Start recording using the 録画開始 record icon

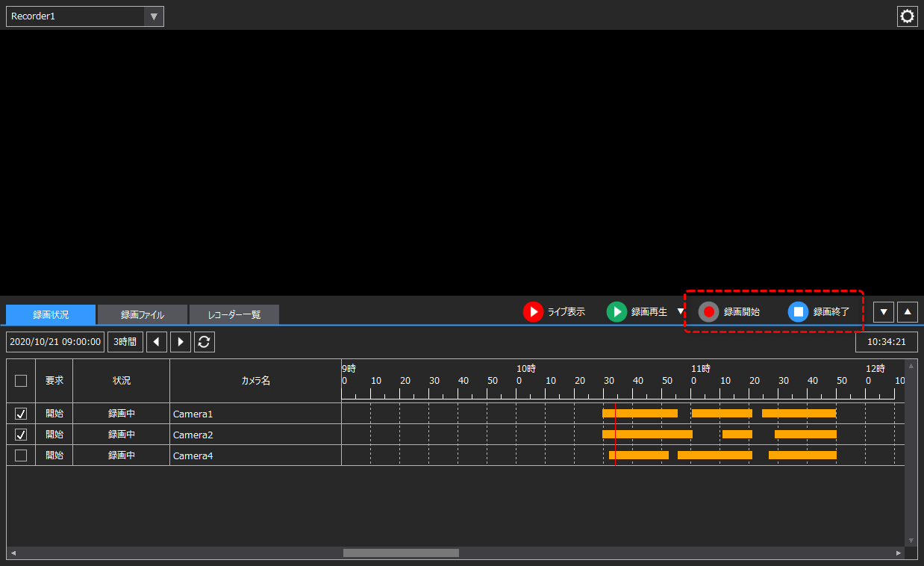pyautogui.click(x=708, y=312)
